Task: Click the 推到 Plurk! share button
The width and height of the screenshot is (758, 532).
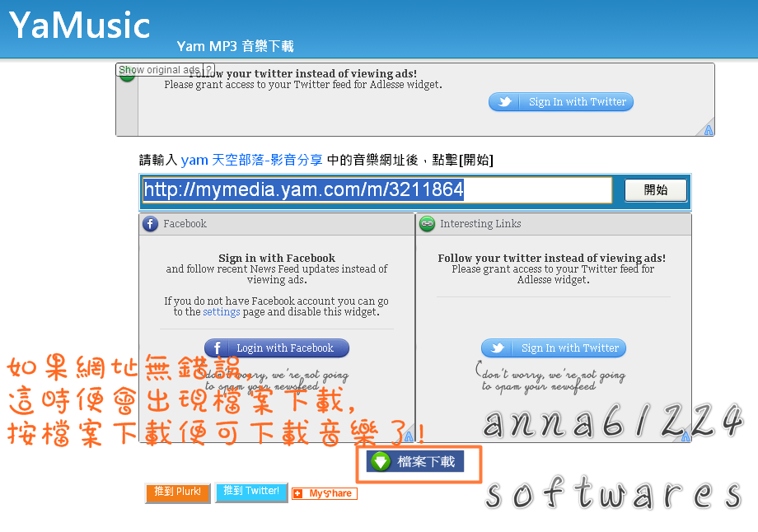Action: 177,492
